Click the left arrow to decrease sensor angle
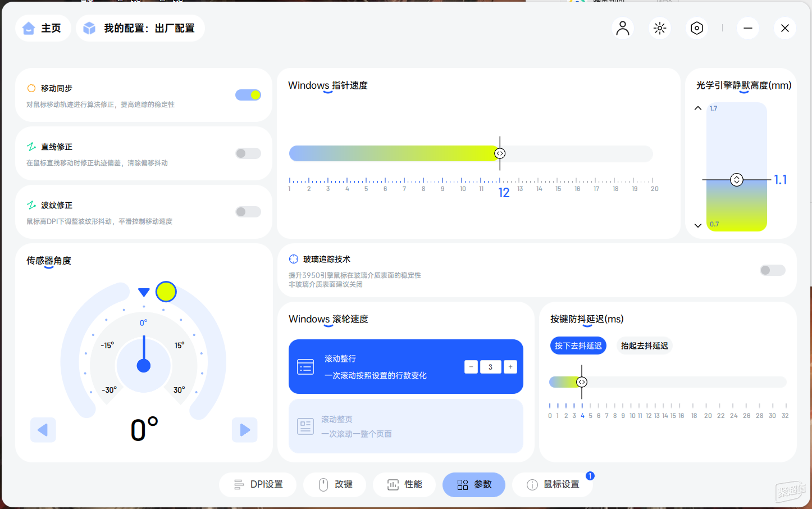This screenshot has width=812, height=509. click(x=43, y=430)
